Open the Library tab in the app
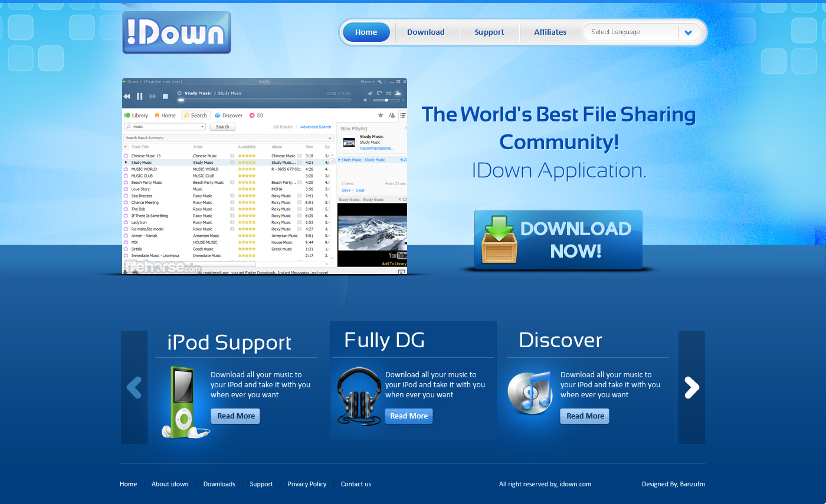This screenshot has width=826, height=504. (136, 116)
